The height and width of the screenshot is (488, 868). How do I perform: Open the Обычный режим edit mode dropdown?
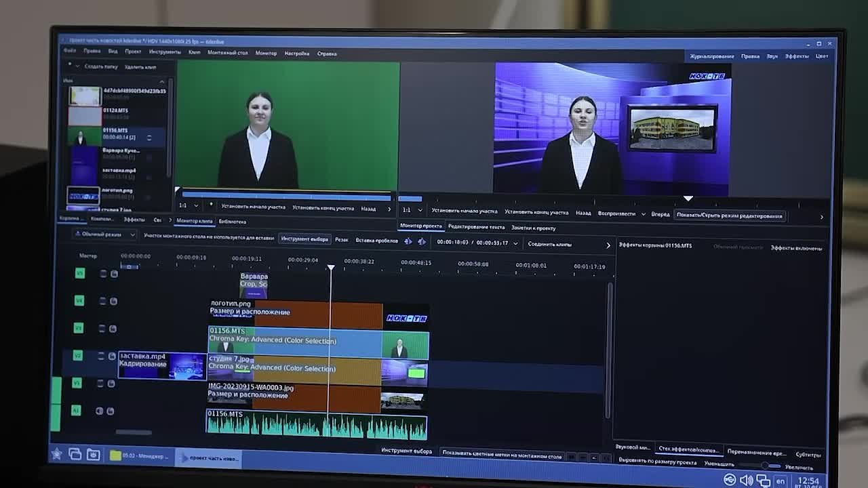[x=104, y=235]
